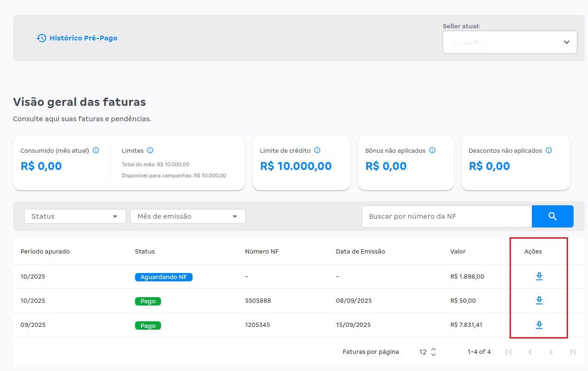This screenshot has height=371, width=588.
Task: Click the magnifier icon to search invoices
Action: tap(552, 216)
